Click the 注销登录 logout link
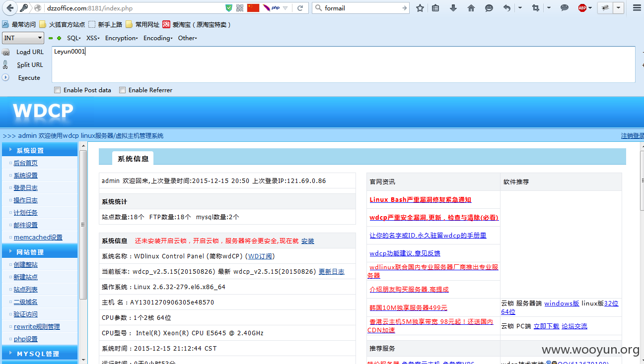 632,136
